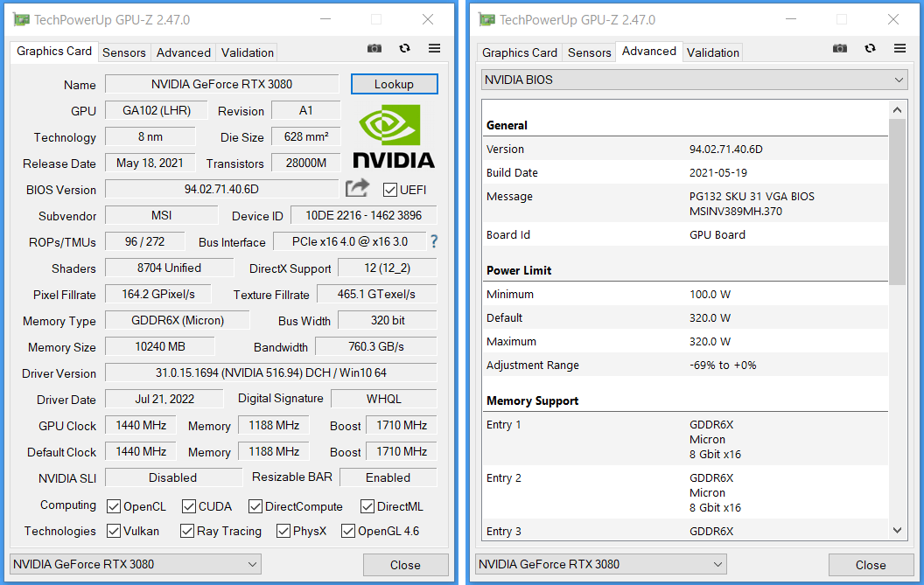Click the Version row in General section
This screenshot has height=585, width=924.
click(x=685, y=149)
